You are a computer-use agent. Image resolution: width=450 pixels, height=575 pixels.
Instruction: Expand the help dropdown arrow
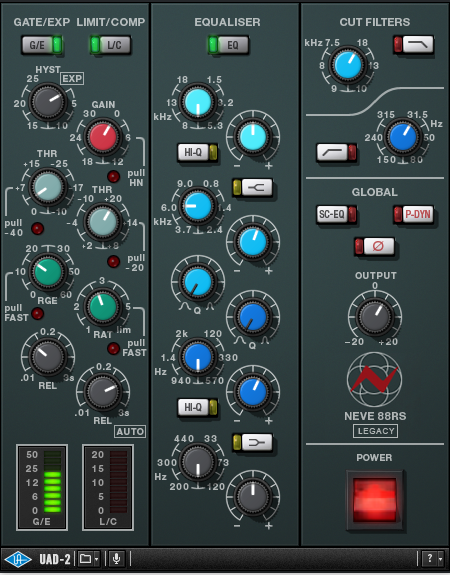click(x=440, y=559)
